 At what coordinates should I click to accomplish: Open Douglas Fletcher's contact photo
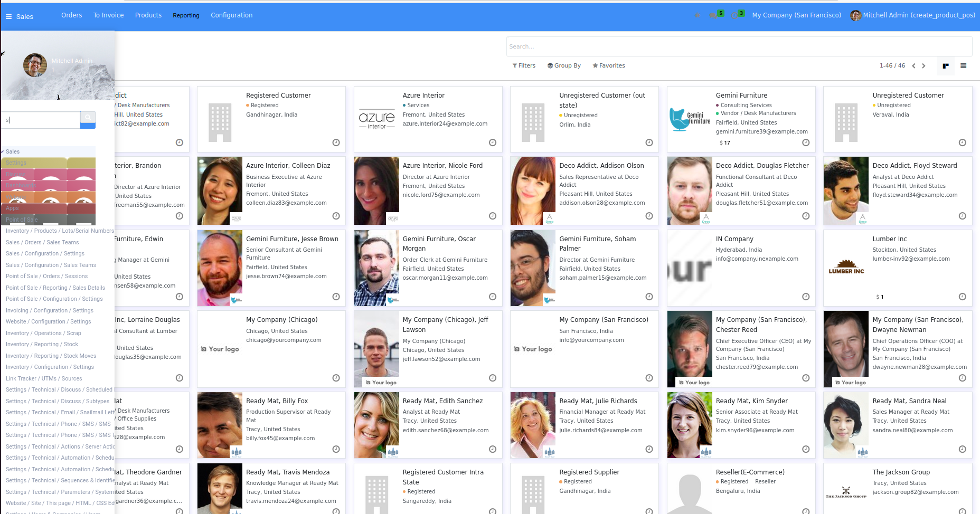[690, 191]
